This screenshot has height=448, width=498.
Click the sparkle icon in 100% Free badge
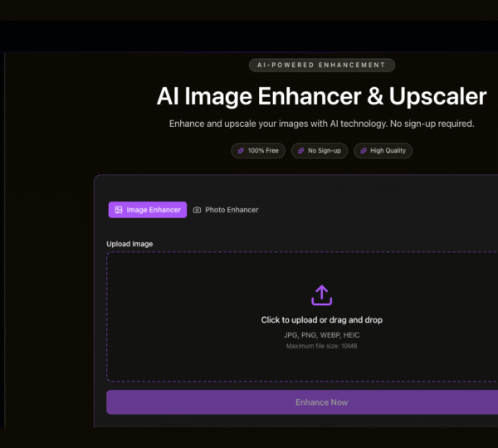pyautogui.click(x=241, y=151)
